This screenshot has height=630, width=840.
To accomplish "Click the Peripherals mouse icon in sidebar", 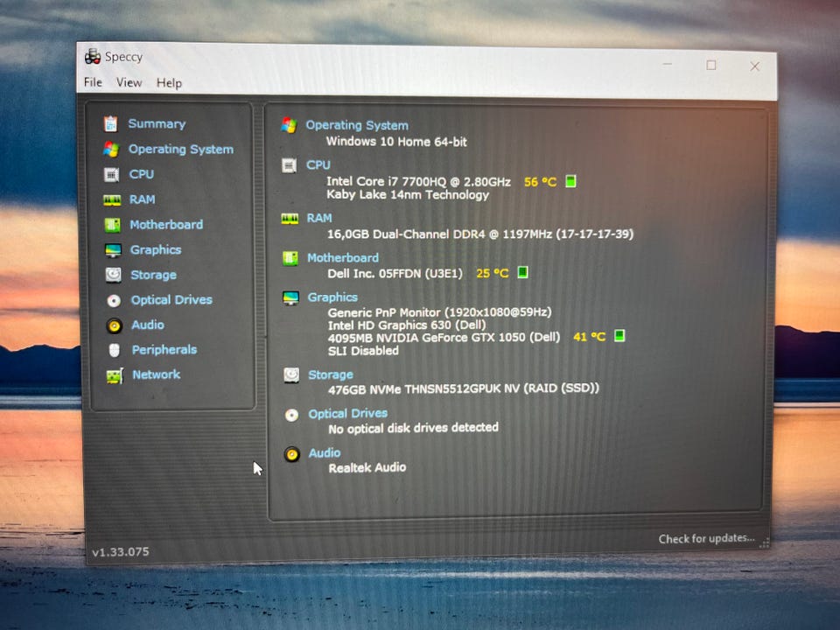I will coord(114,350).
